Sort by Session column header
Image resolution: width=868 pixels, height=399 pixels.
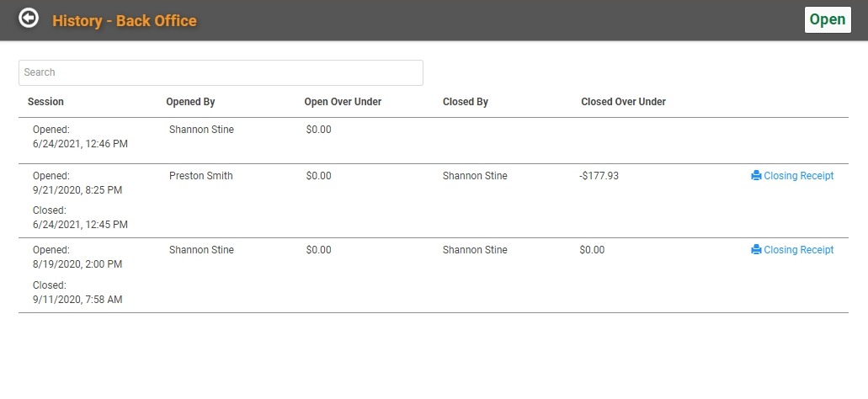(x=45, y=102)
